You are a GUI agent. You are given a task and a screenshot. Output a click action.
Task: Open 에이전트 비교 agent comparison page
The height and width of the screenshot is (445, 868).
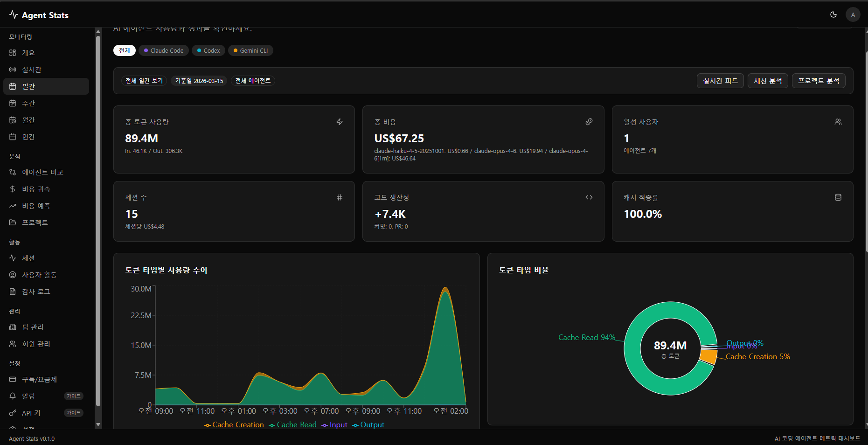(x=42, y=172)
